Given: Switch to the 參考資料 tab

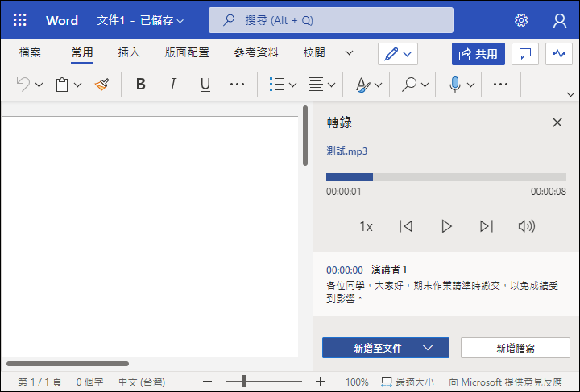Looking at the screenshot, I should coord(256,53).
